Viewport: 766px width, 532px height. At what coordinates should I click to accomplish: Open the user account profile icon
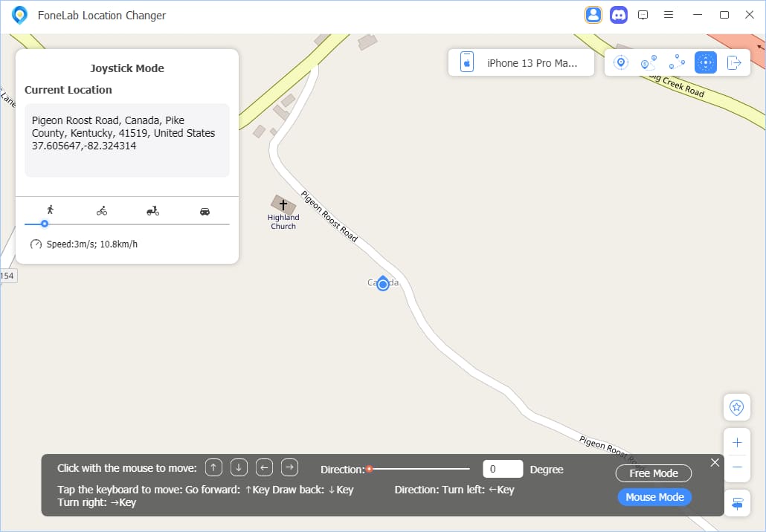[593, 15]
